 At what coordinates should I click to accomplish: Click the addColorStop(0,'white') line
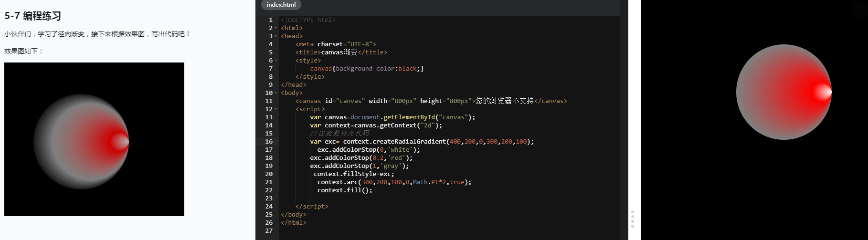click(x=369, y=150)
